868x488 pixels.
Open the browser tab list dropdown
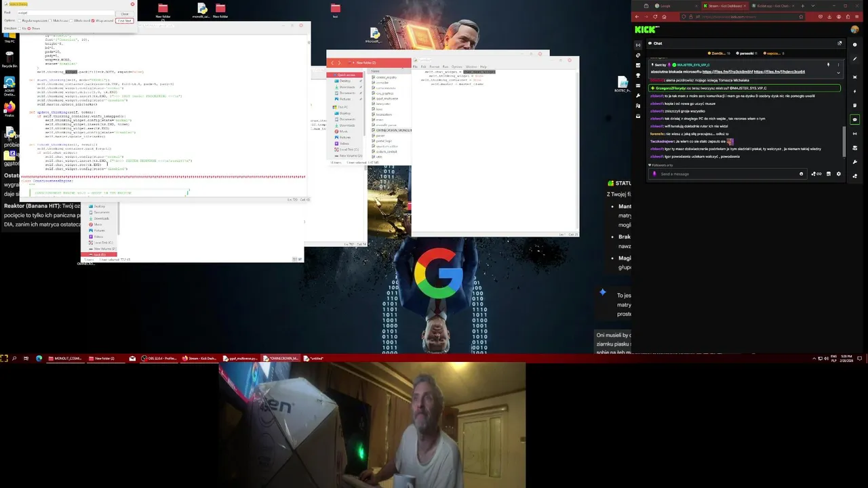coord(813,6)
